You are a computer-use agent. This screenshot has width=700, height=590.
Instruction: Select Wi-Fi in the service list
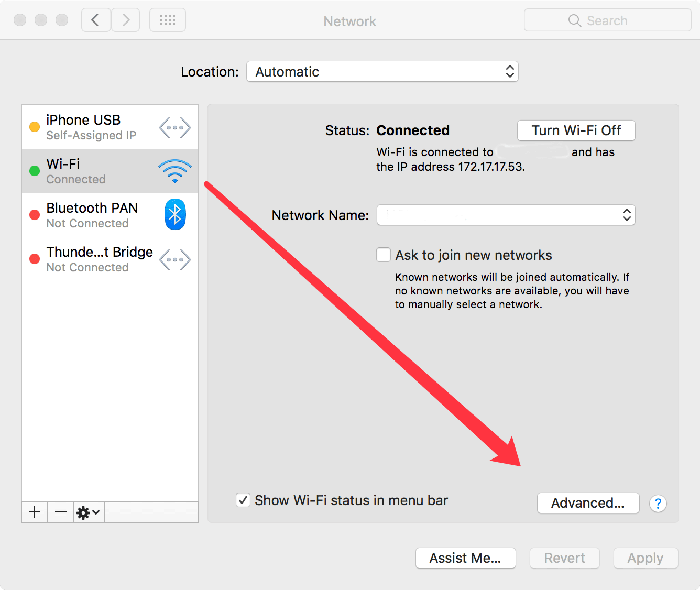click(x=110, y=171)
